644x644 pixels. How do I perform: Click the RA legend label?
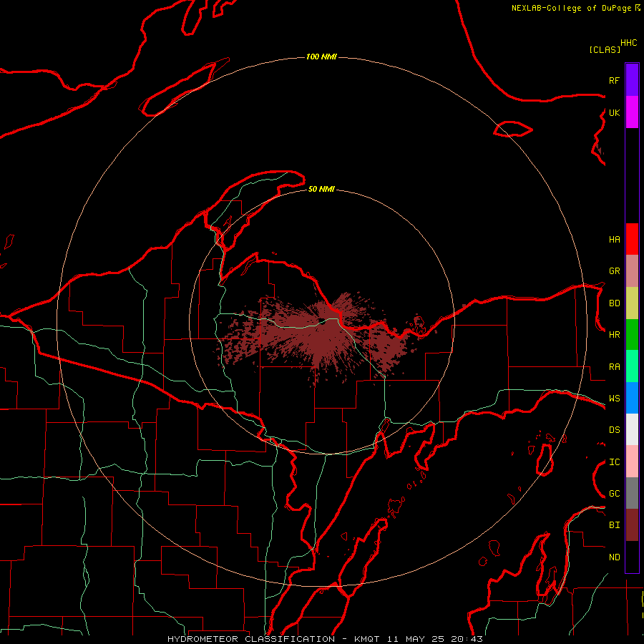tap(614, 367)
